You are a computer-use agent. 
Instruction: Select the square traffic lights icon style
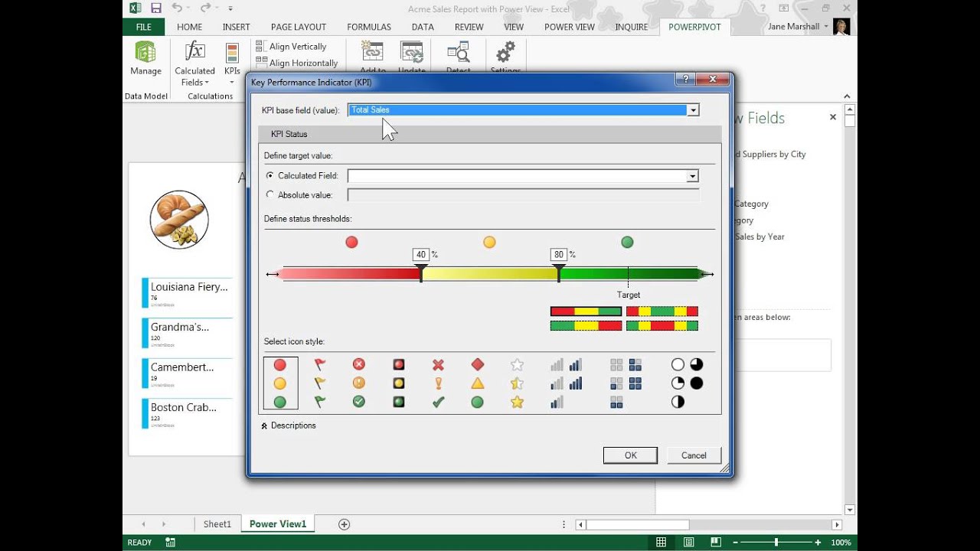[398, 383]
